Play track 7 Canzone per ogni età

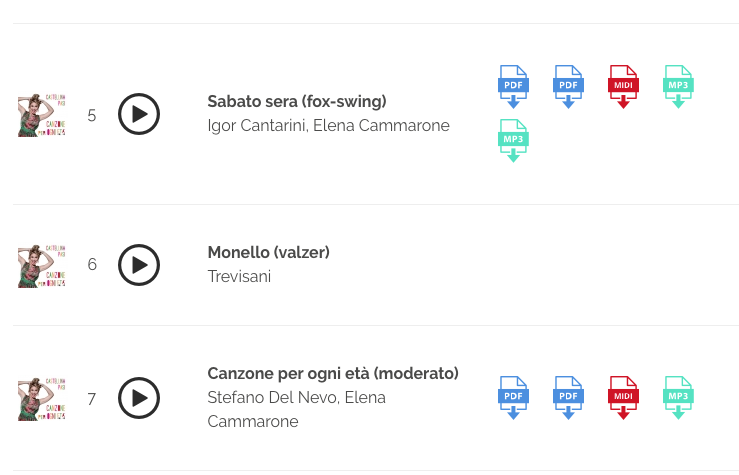pos(139,398)
